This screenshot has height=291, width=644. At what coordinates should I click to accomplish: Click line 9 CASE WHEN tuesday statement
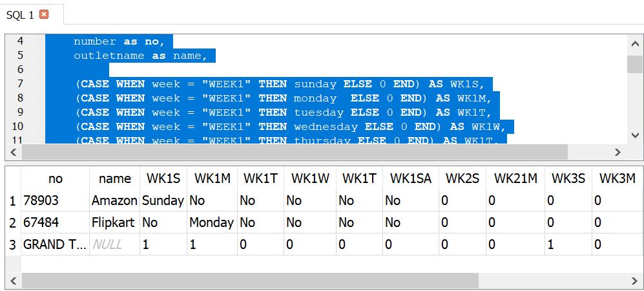[284, 113]
